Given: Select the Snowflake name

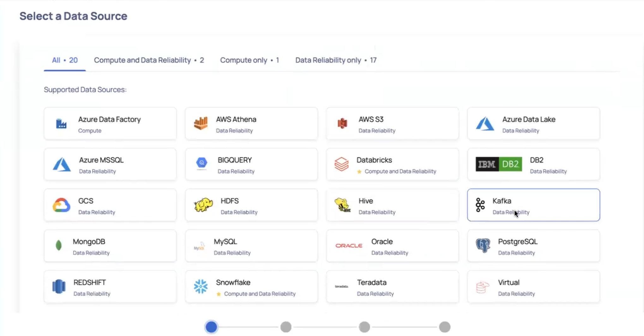Looking at the screenshot, I should tap(233, 282).
